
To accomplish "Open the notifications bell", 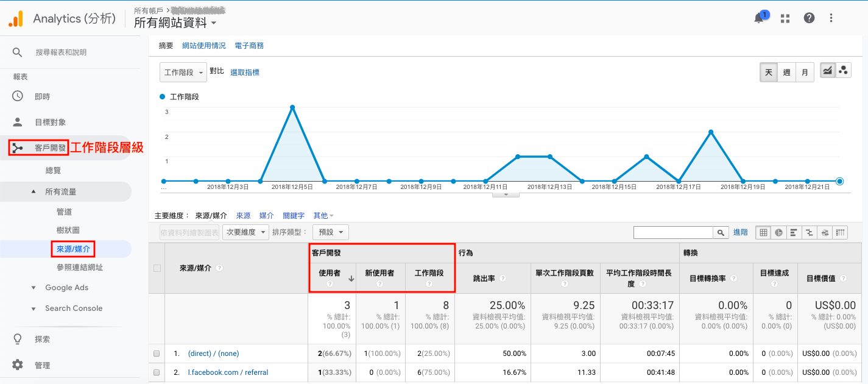I will 758,18.
